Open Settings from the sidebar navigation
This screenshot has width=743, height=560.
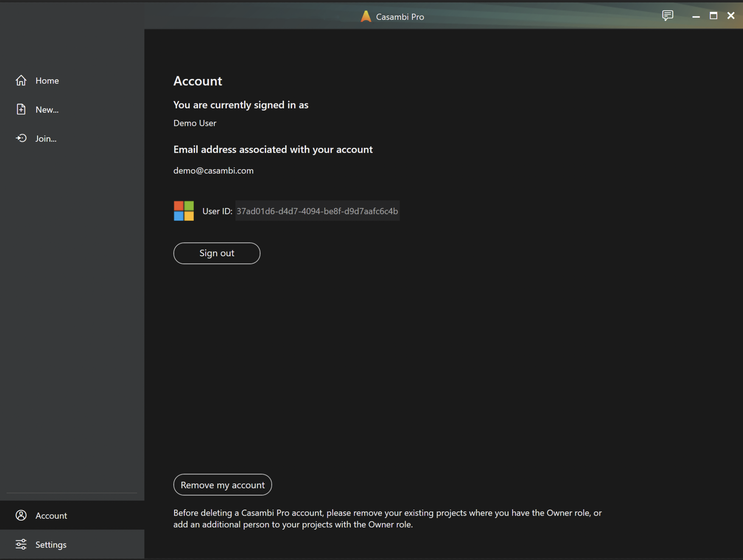pyautogui.click(x=51, y=544)
